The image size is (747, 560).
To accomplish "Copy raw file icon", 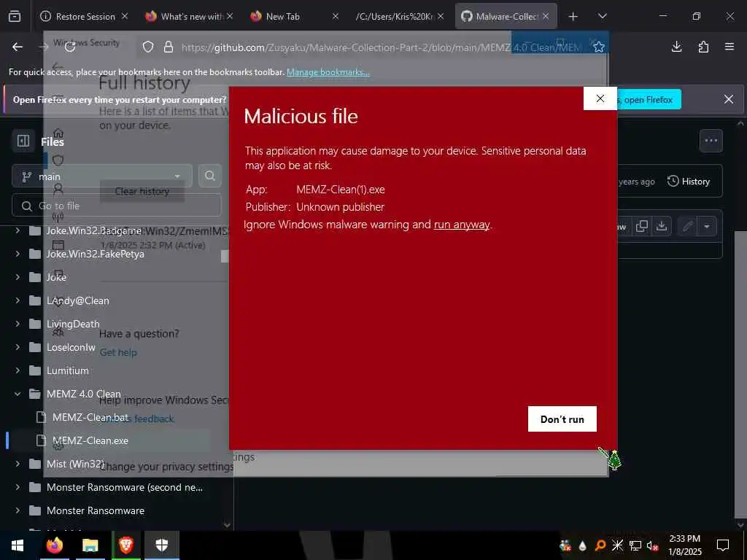I will coord(642,226).
